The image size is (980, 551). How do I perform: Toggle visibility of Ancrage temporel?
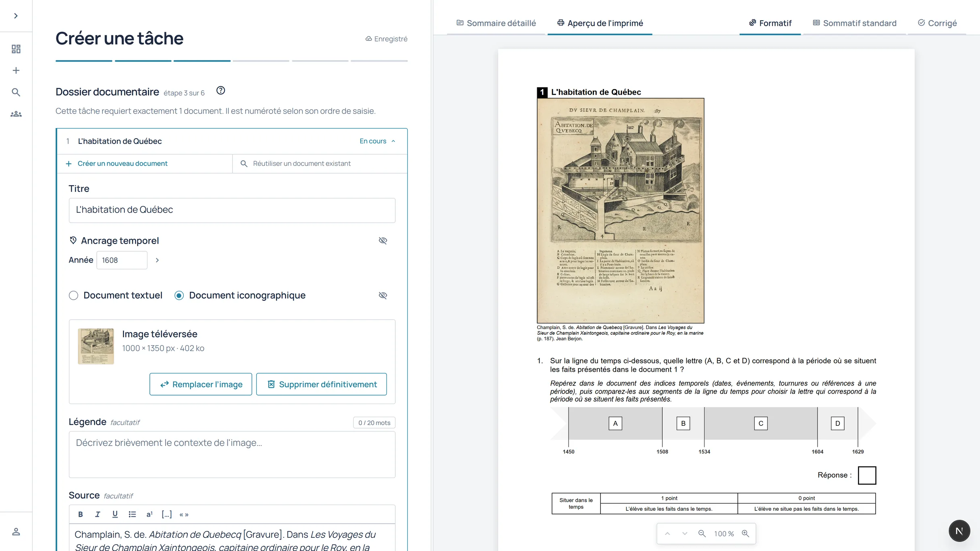[x=383, y=240]
